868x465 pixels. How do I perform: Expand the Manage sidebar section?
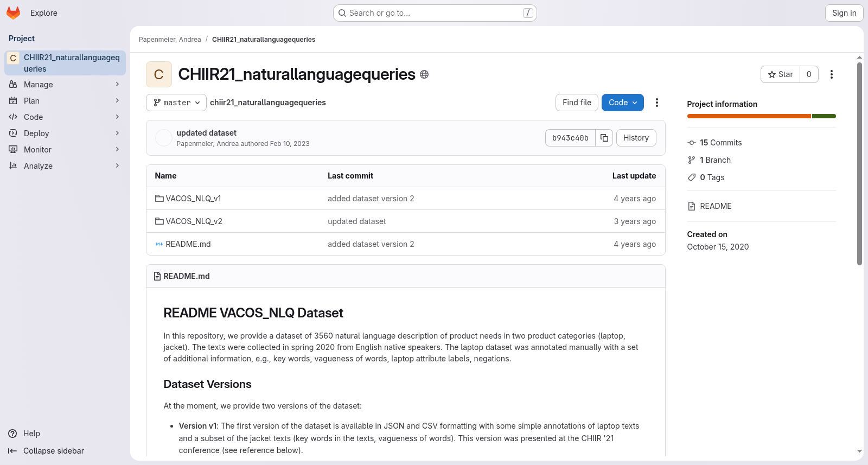tap(65, 85)
